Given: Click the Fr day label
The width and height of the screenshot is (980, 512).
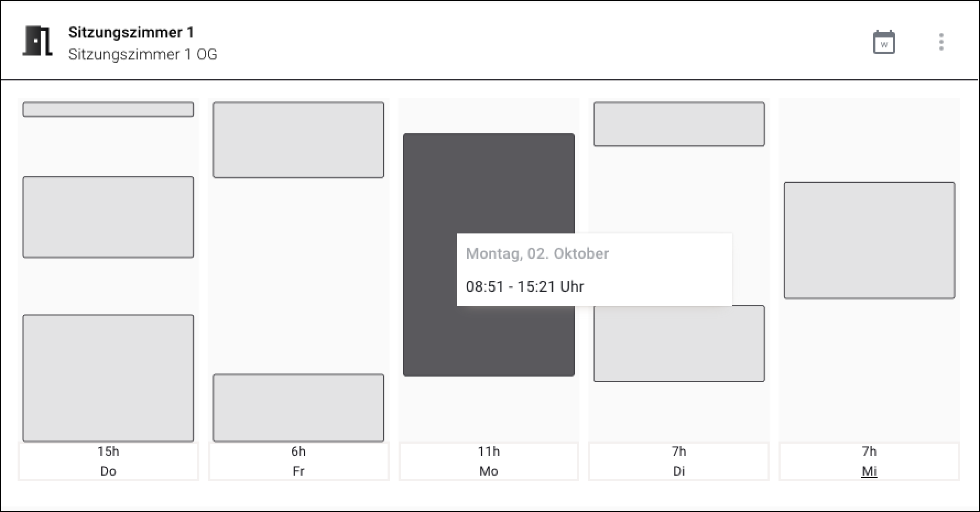Looking at the screenshot, I should (298, 471).
